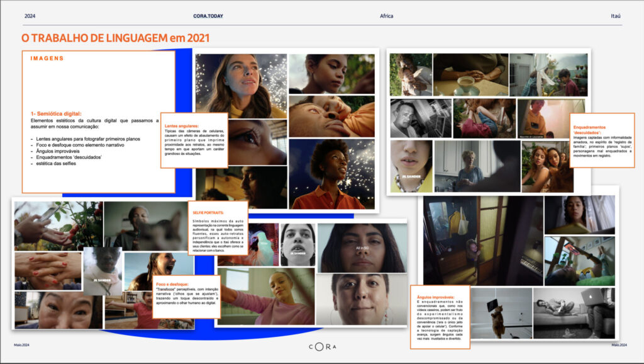The width and height of the screenshot is (644, 364).
Task: Open the All in 5G portrait image
Action: 360,247
